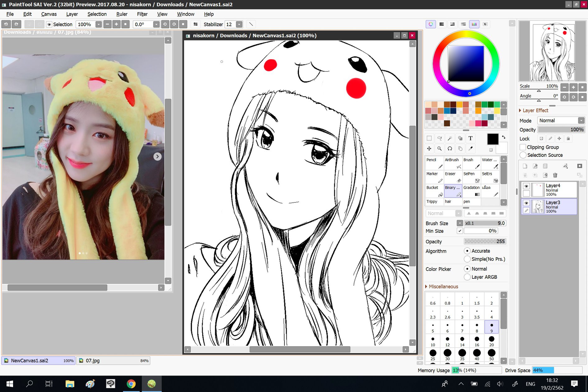Select the Eyedropper tool
588x392 pixels.
[470, 149]
